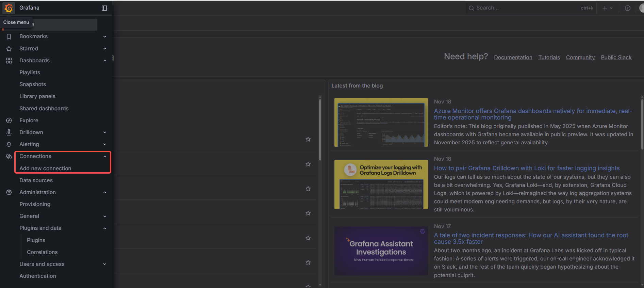644x288 pixels.
Task: Open Playlists in the sidebar
Action: coord(30,73)
